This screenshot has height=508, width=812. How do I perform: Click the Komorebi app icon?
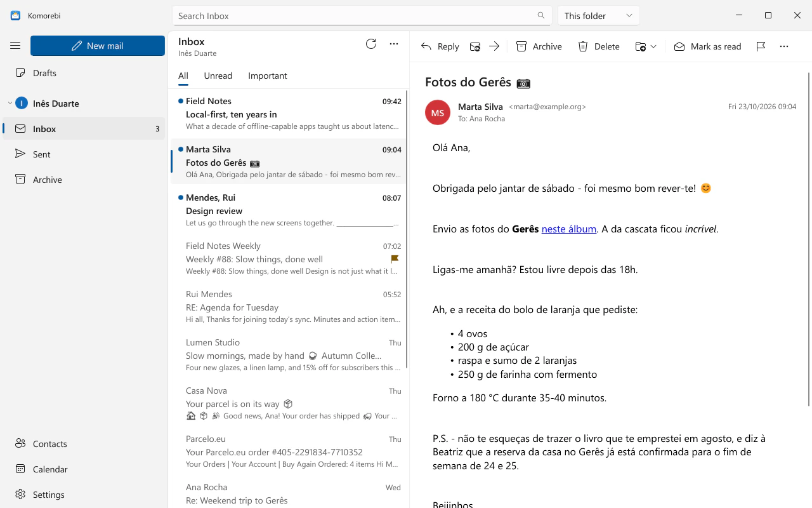15,16
